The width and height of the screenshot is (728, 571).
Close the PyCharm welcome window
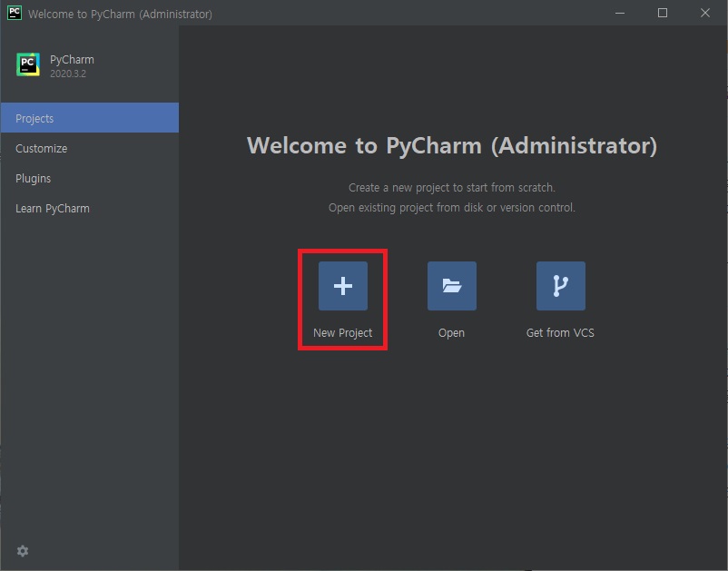click(704, 13)
